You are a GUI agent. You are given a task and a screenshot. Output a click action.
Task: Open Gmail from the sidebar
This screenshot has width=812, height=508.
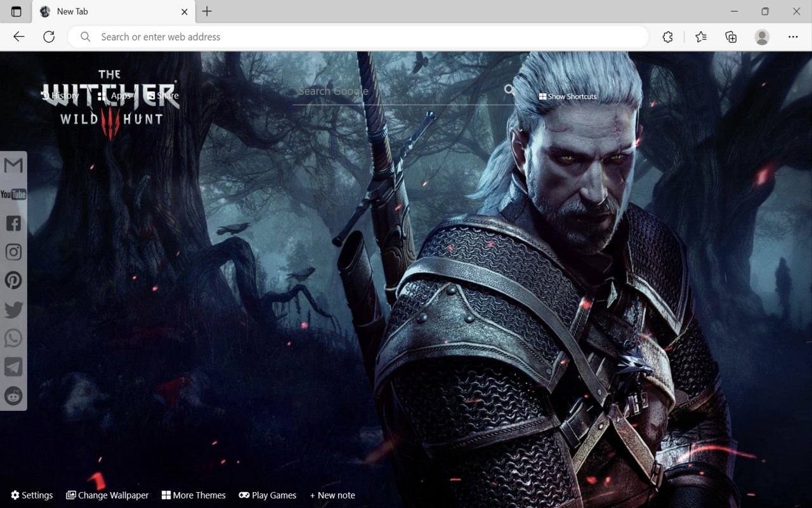13,165
